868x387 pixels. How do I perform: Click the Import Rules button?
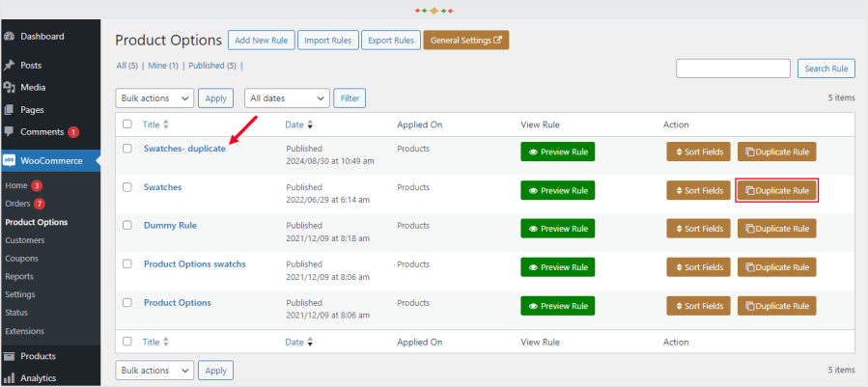[x=327, y=41]
